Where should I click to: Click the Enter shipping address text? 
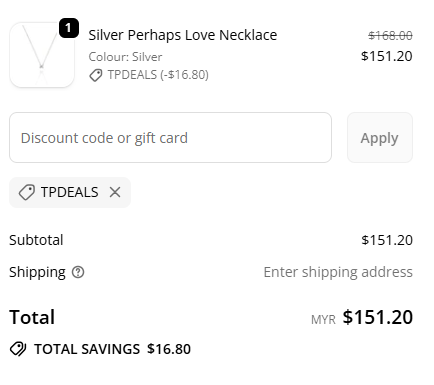click(338, 272)
